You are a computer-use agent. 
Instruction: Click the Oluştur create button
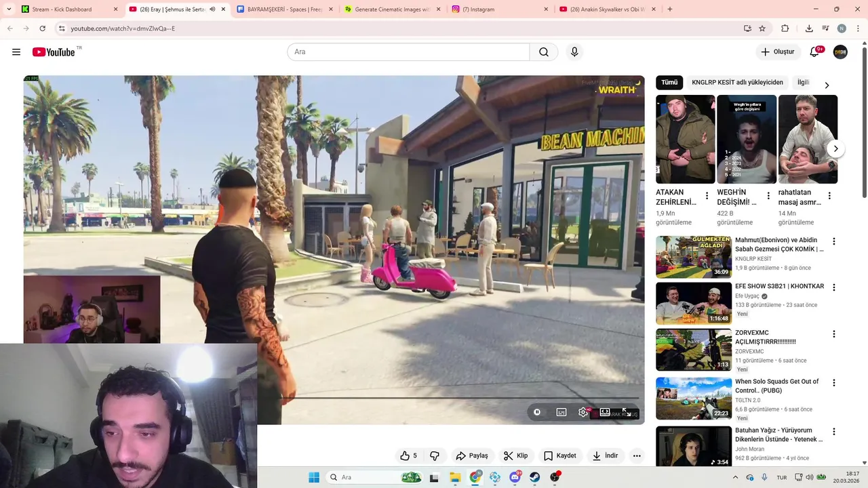coord(777,52)
